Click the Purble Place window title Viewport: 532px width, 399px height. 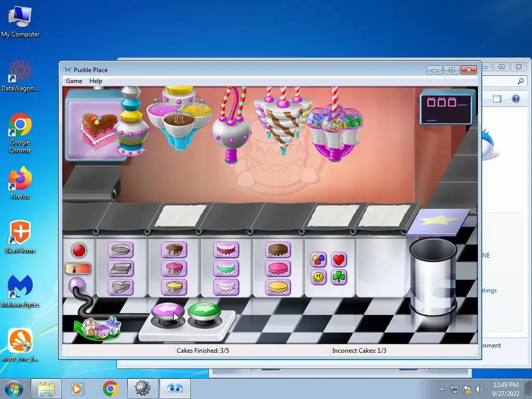point(90,70)
